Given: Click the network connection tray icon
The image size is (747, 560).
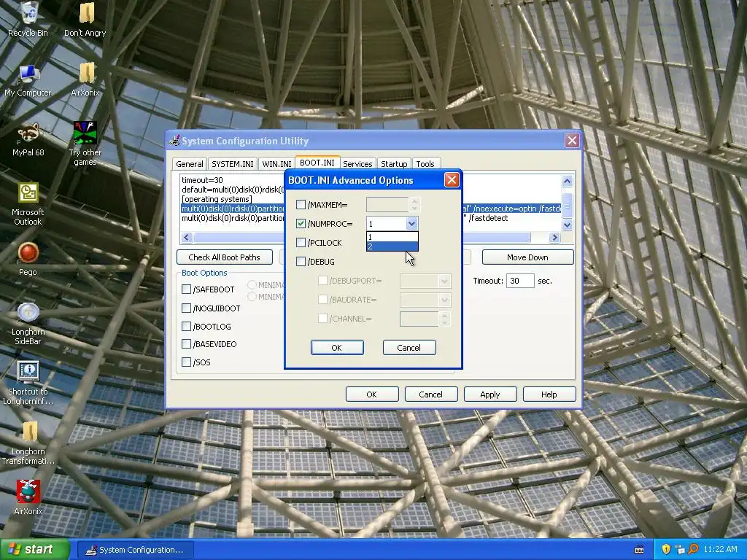Looking at the screenshot, I should click(680, 550).
